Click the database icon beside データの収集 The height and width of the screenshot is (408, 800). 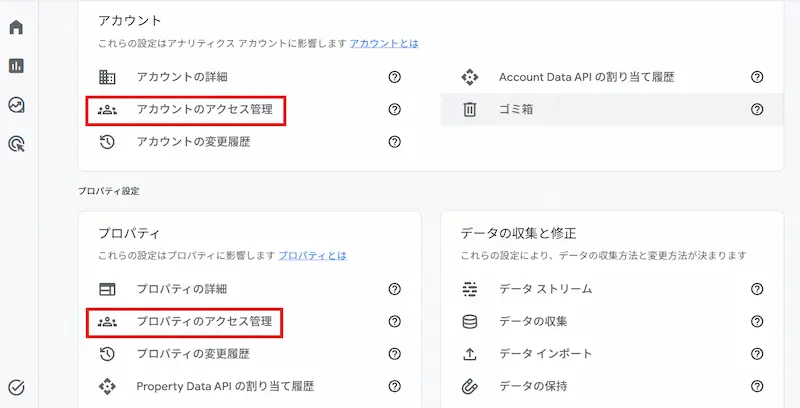[469, 322]
